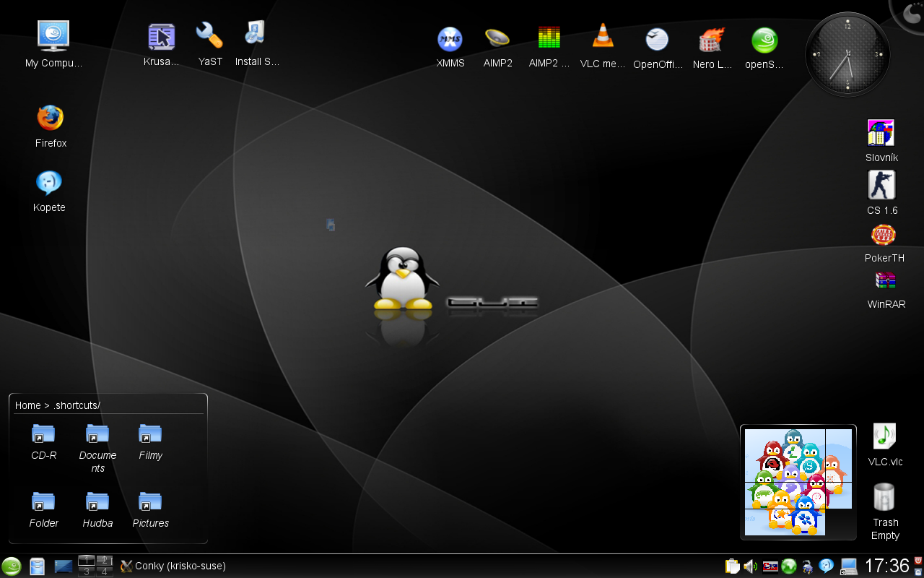Viewport: 924px width, 578px height.
Task: Open the openSUSE application launcher menu
Action: (12, 566)
